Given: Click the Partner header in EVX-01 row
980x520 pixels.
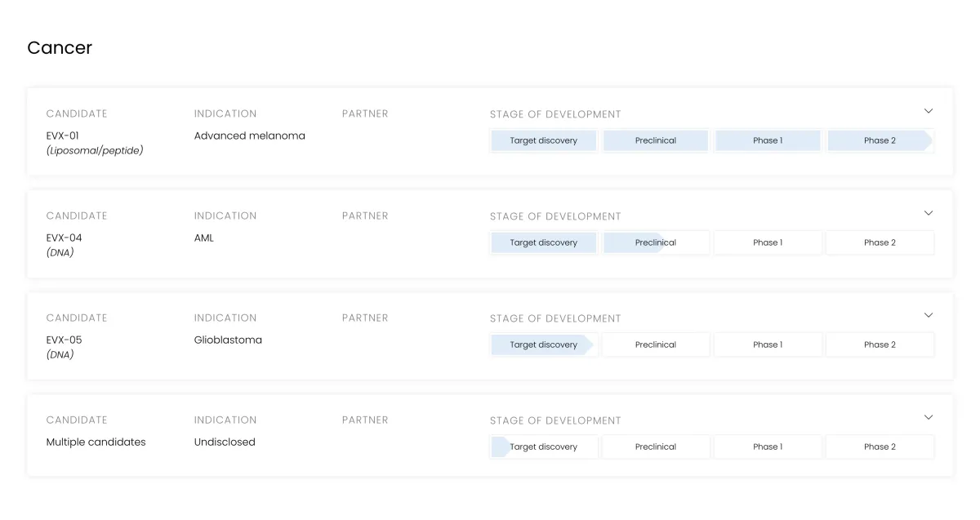Looking at the screenshot, I should click(x=365, y=113).
